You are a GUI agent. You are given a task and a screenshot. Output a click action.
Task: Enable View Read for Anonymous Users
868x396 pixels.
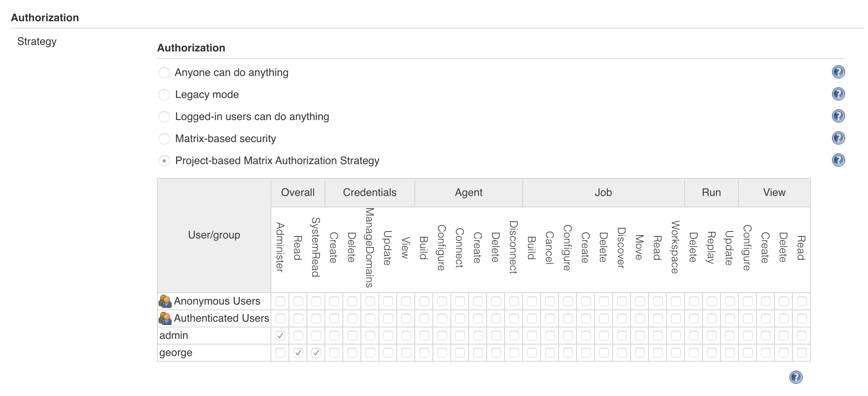[800, 301]
